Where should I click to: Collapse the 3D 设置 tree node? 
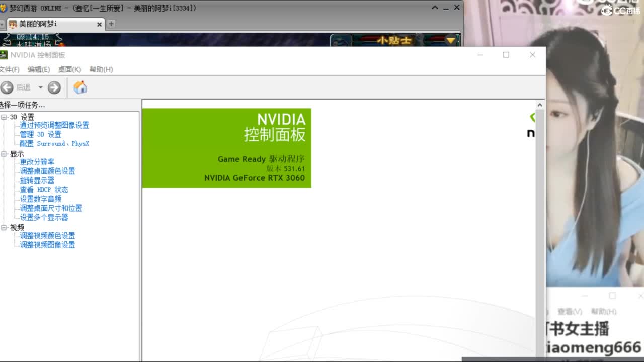coord(4,117)
